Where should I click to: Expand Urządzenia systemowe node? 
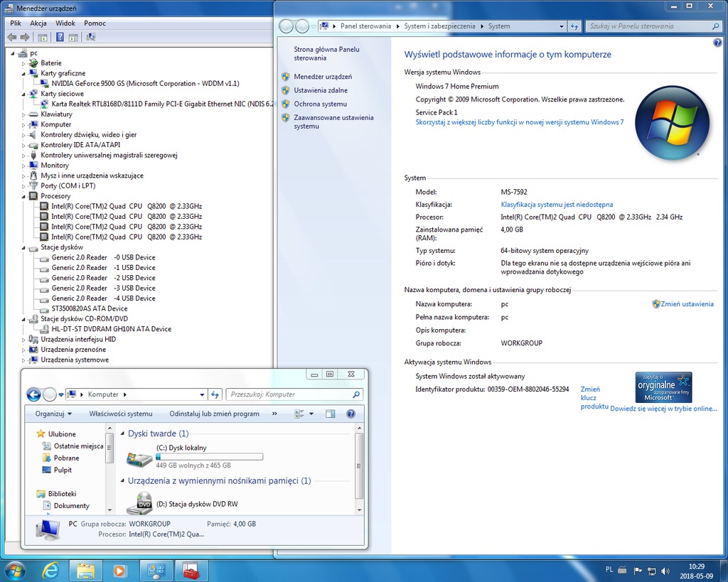[23, 360]
